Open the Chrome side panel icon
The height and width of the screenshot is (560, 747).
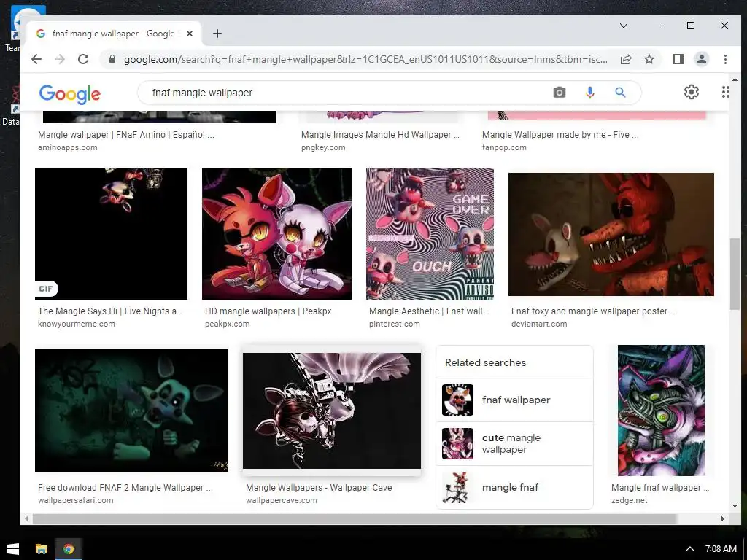(678, 59)
